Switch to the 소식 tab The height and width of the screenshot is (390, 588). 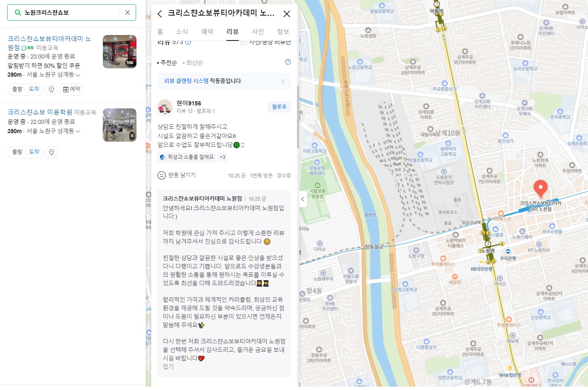pos(182,32)
